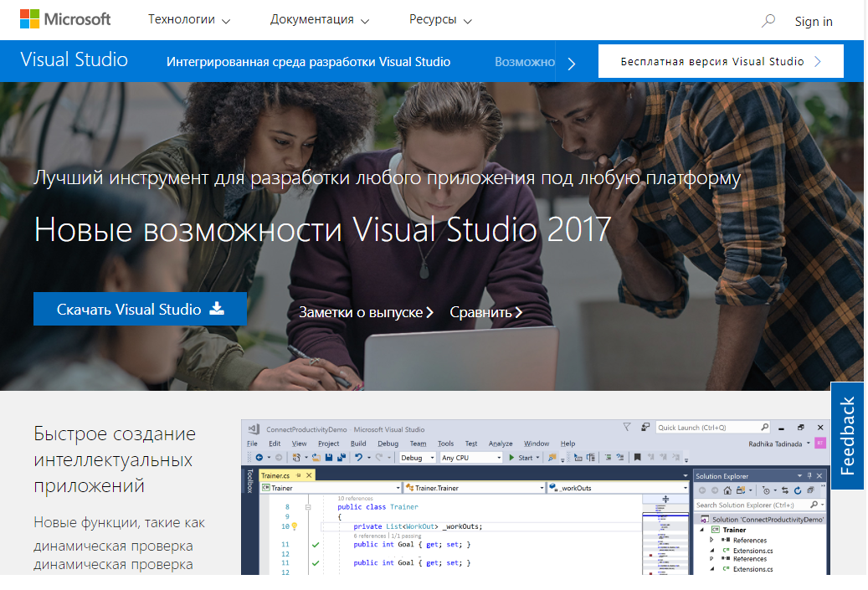This screenshot has height=590, width=868.
Task: Open the Ресурсы dropdown menu
Action: coord(440,20)
